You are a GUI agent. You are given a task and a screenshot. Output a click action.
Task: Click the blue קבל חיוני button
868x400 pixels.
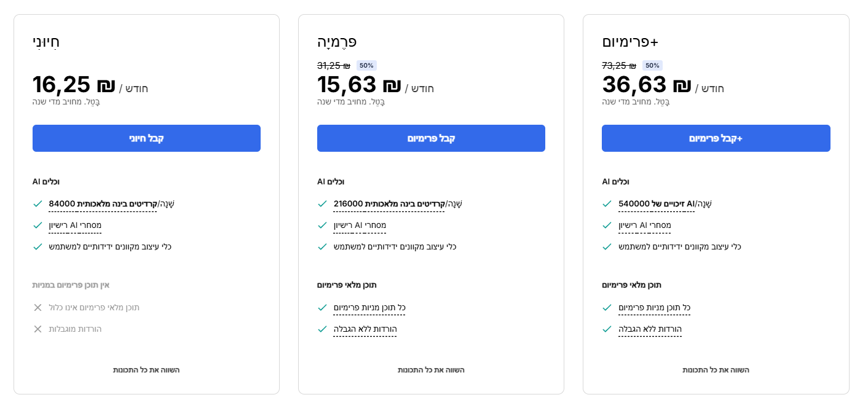(x=146, y=138)
